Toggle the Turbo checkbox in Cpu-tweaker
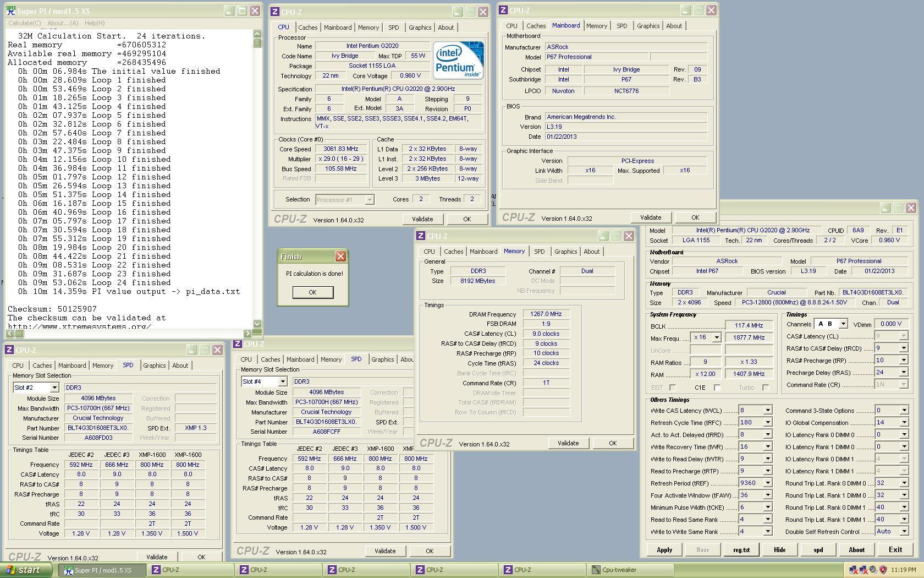 [765, 388]
